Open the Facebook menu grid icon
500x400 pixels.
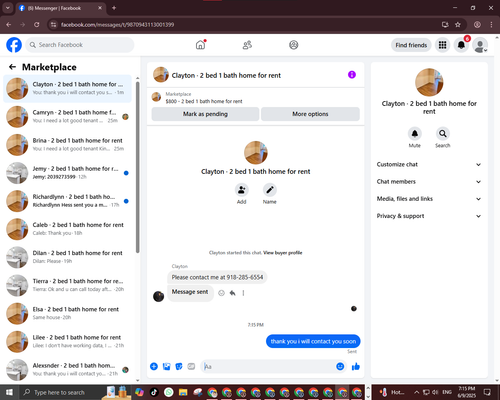click(442, 45)
